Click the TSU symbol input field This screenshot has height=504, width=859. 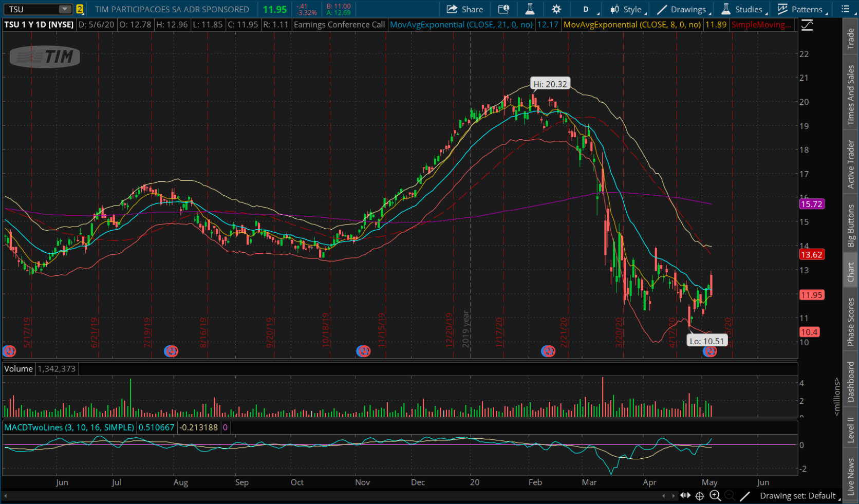coord(32,9)
